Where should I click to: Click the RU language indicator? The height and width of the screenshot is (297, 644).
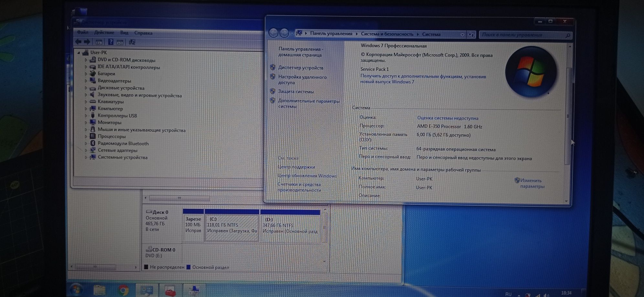pos(509,294)
